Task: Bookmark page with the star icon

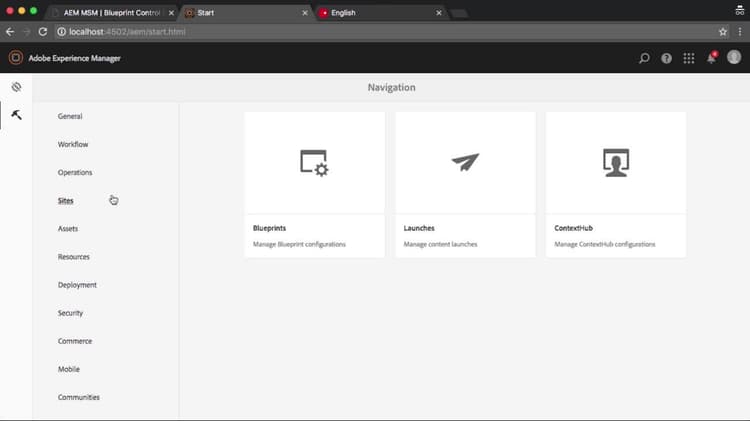Action: [x=723, y=32]
